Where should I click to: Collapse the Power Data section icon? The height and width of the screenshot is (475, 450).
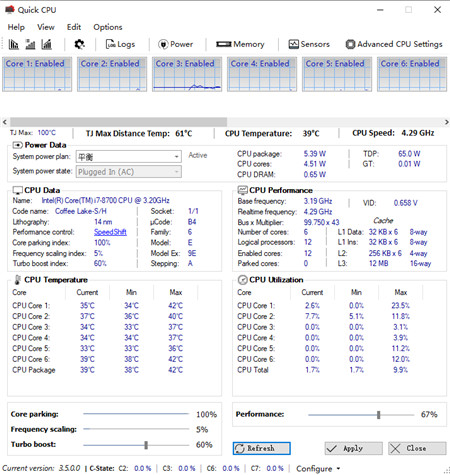point(17,145)
